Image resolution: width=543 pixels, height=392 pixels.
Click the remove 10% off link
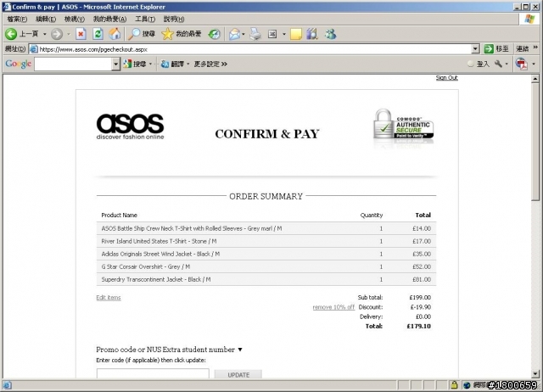click(333, 307)
